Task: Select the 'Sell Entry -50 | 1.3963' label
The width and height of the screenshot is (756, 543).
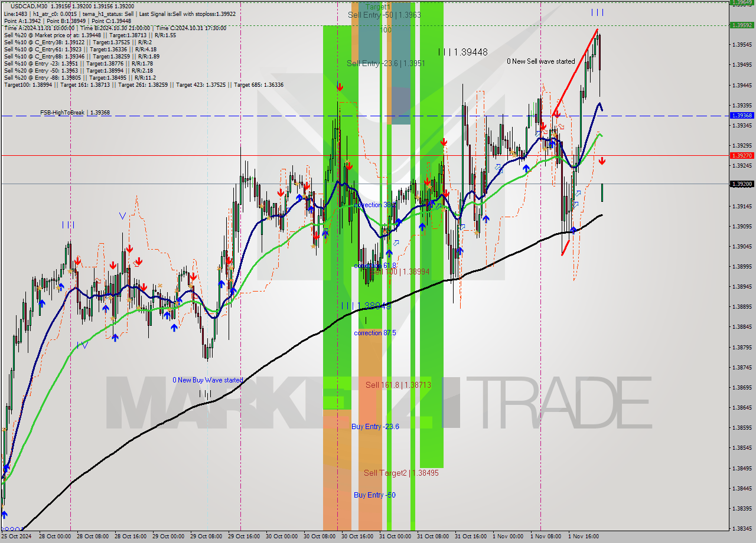Action: click(384, 15)
